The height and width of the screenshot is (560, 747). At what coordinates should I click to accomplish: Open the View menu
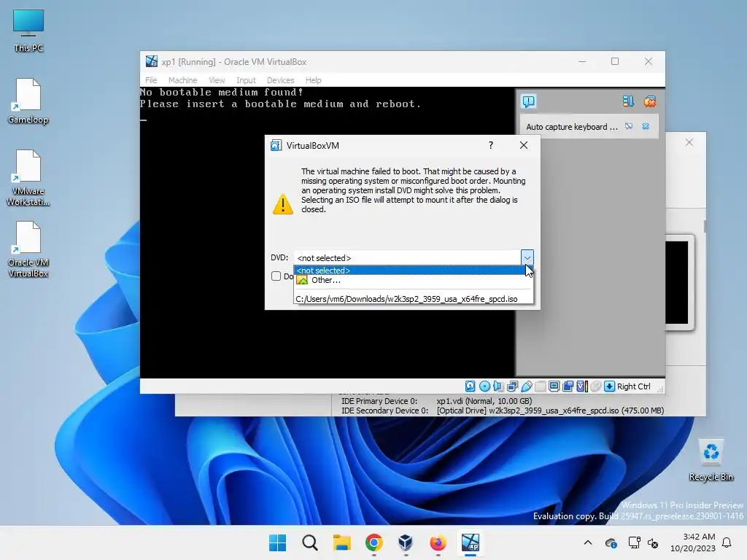(x=217, y=80)
